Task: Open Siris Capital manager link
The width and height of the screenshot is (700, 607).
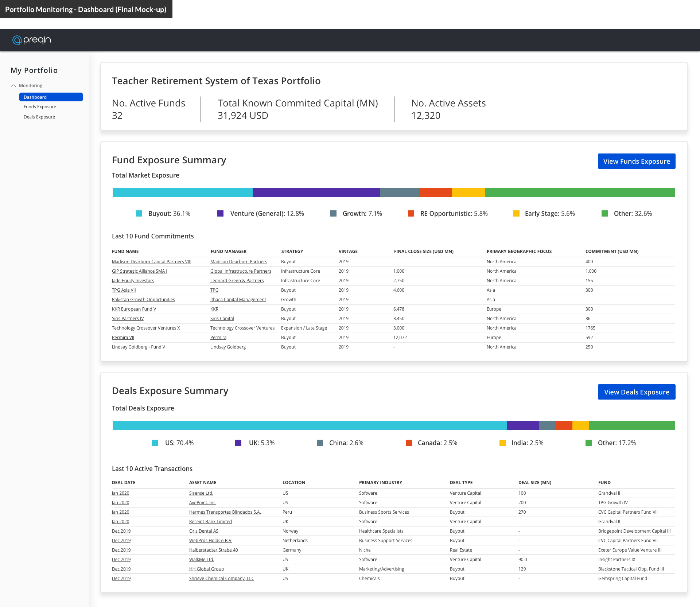Action: click(x=222, y=319)
